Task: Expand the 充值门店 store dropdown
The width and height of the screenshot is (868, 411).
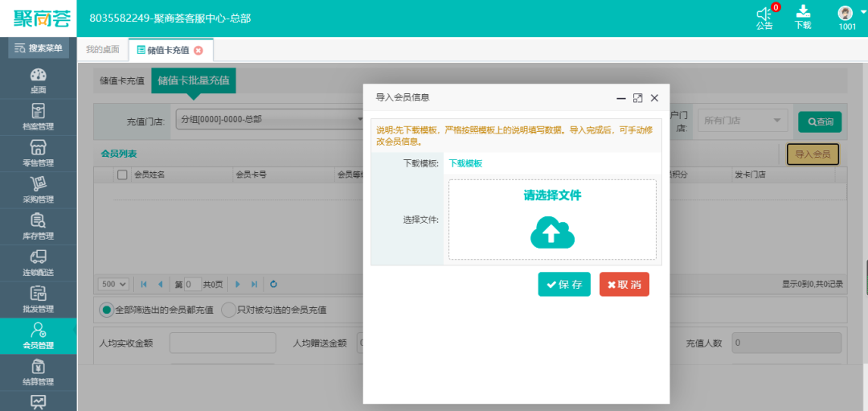Action: [x=269, y=121]
